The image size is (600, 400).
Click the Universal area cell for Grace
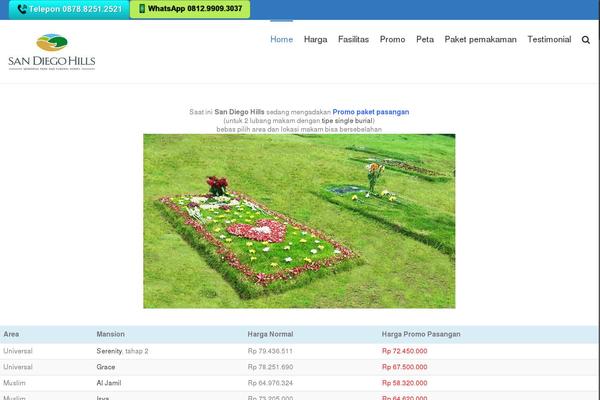18,367
